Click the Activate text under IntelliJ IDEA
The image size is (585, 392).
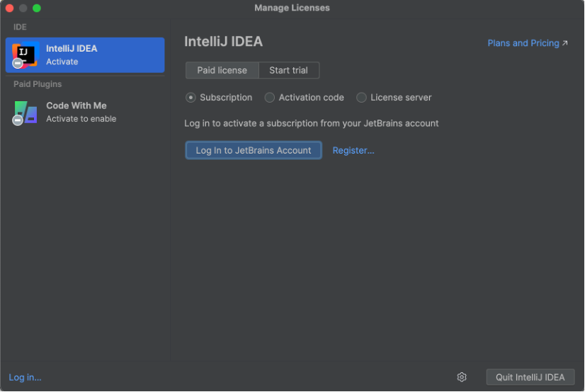[62, 62]
